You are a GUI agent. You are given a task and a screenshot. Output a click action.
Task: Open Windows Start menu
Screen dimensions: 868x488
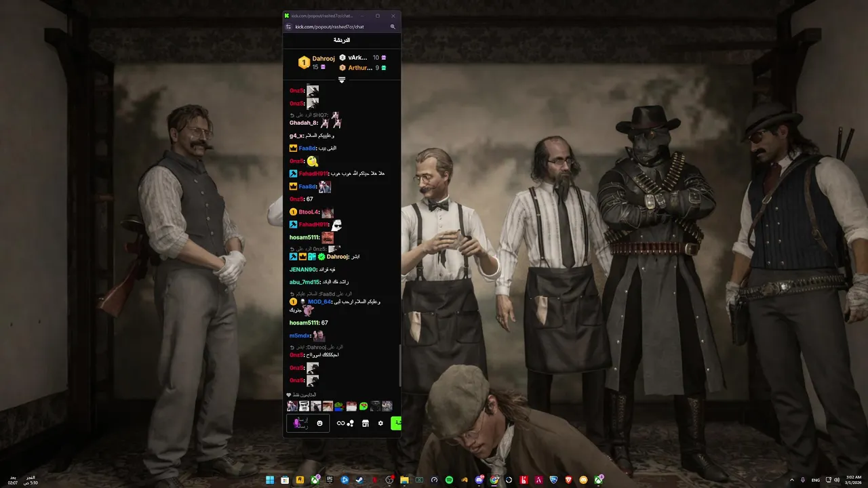[270, 480]
